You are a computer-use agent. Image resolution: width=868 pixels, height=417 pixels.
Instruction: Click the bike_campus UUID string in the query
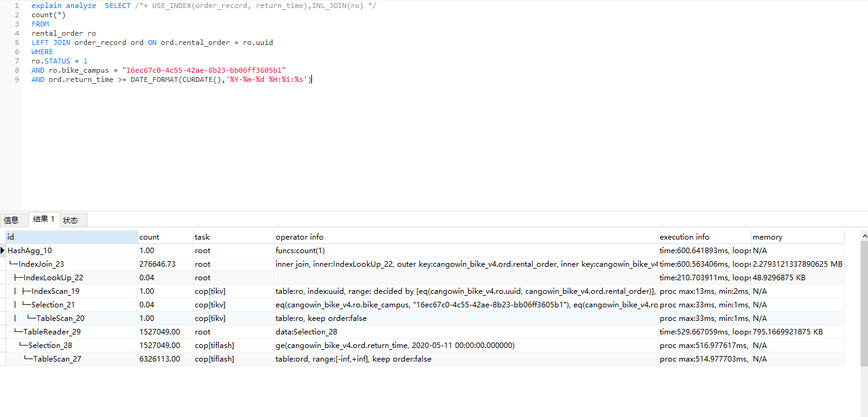pos(204,70)
